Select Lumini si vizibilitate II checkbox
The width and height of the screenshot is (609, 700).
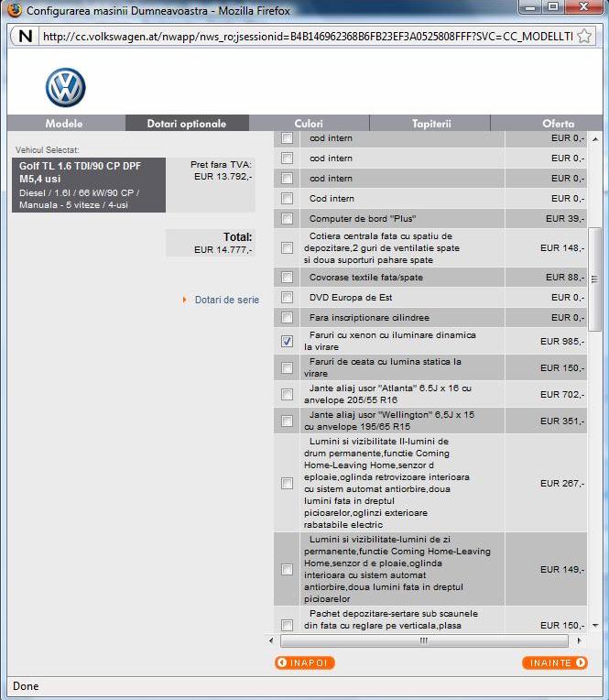(287, 483)
